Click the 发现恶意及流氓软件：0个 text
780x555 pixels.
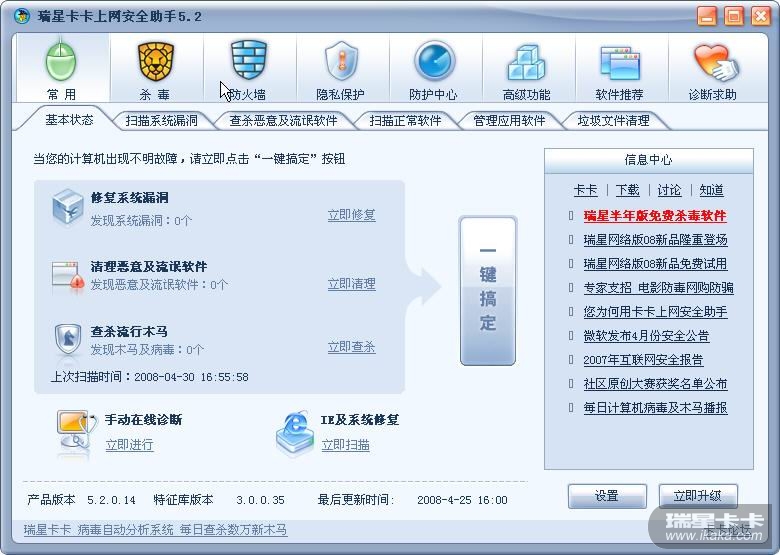(x=159, y=284)
